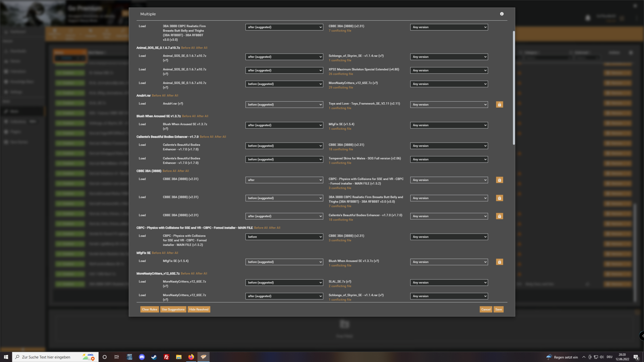Open the weather widget 'Regen setzt ein'
Image resolution: width=644 pixels, height=362 pixels.
[x=562, y=357]
